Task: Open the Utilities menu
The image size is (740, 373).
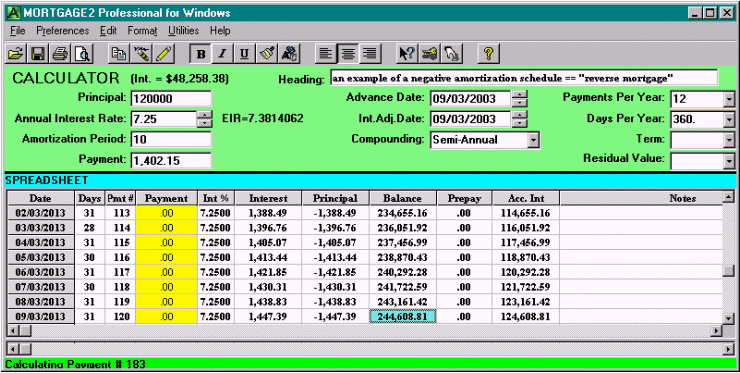Action: [183, 31]
